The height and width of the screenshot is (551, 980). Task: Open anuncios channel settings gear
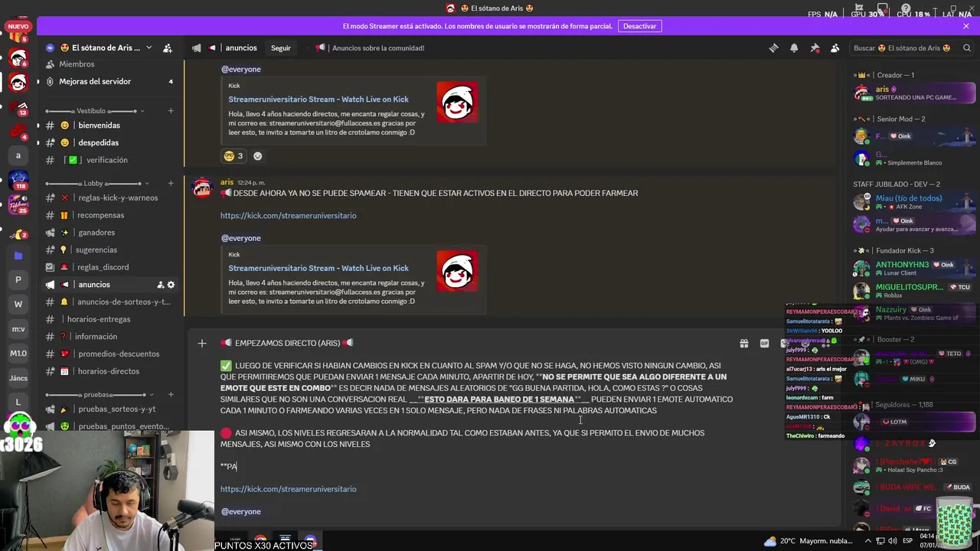[171, 285]
